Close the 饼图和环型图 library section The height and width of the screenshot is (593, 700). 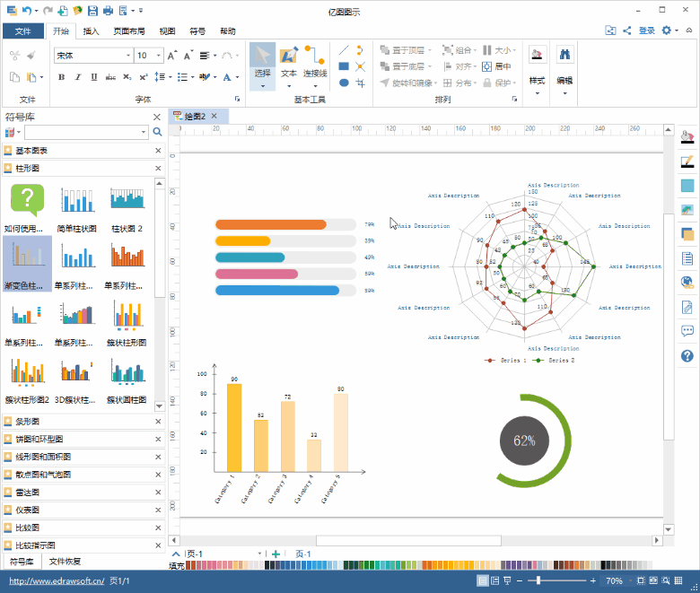[x=158, y=439]
